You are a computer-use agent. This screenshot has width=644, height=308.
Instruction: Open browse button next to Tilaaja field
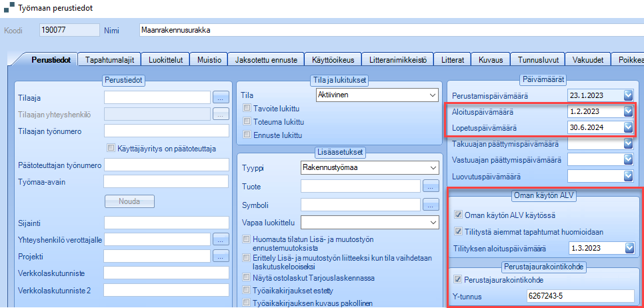click(221, 98)
